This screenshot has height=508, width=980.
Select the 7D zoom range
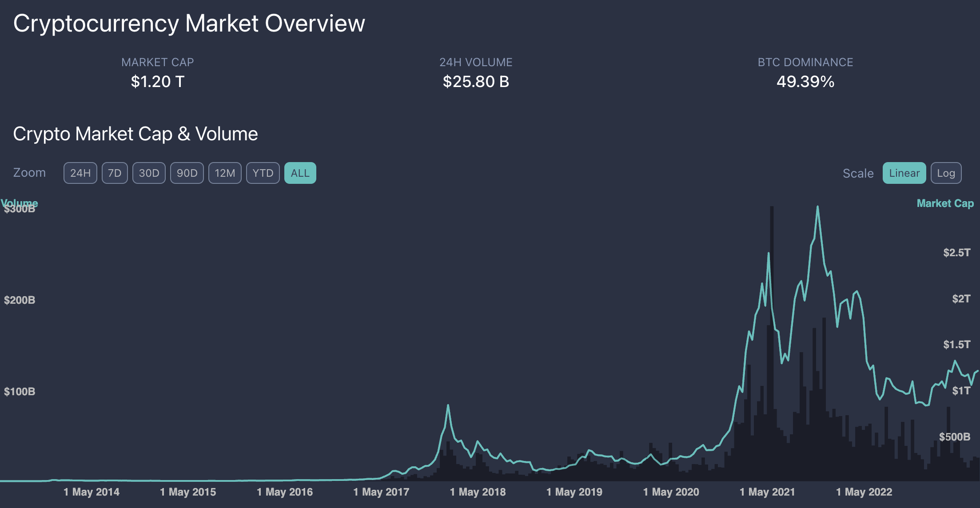tap(115, 173)
